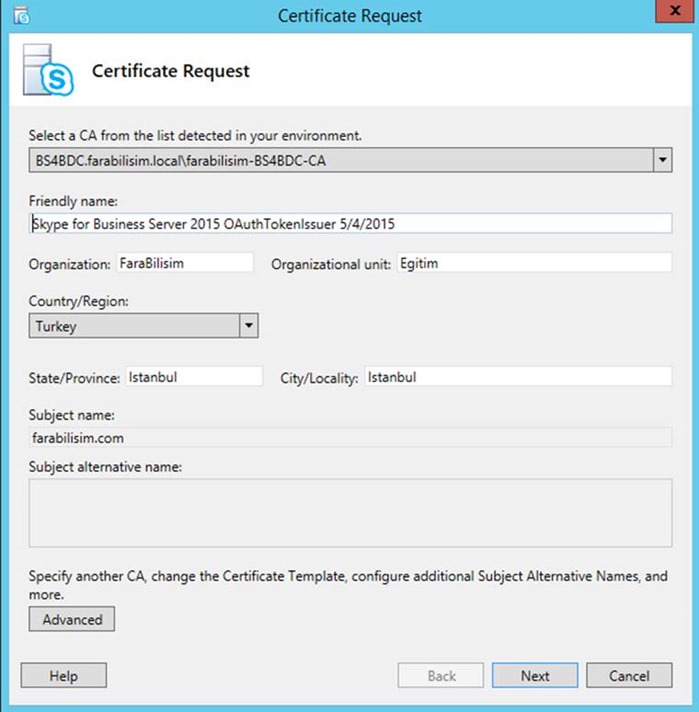This screenshot has width=699, height=712.
Task: Click the title bar window icon
Action: [x=21, y=15]
